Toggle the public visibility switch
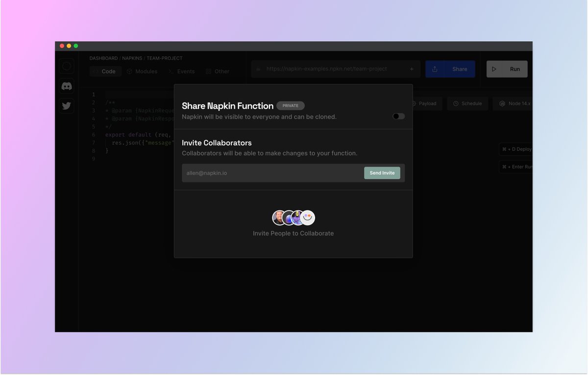The width and height of the screenshot is (588, 375). coord(398,116)
